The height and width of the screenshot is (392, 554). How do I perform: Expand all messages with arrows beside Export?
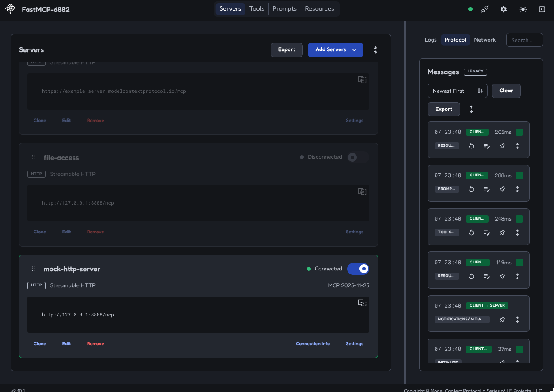coord(471,109)
